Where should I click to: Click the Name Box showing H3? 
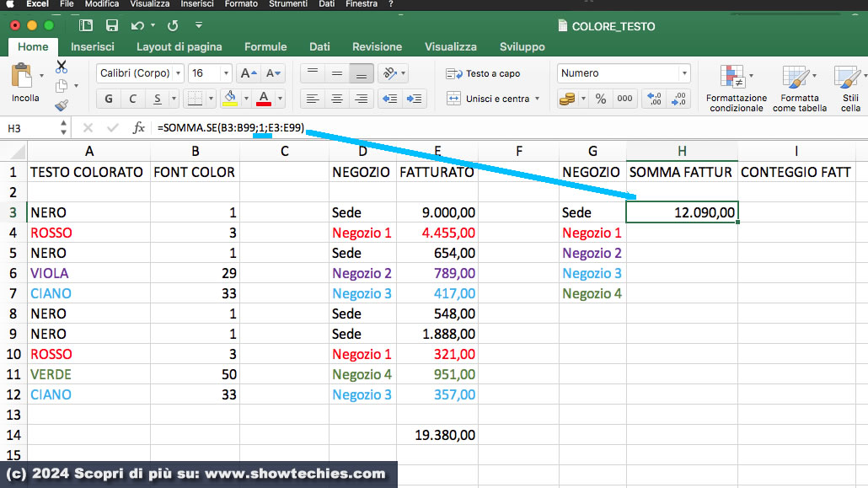click(x=31, y=128)
